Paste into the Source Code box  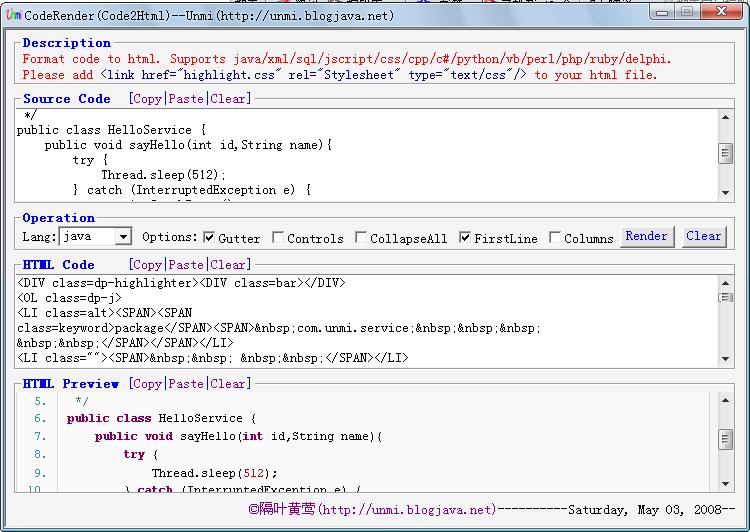coord(186,99)
